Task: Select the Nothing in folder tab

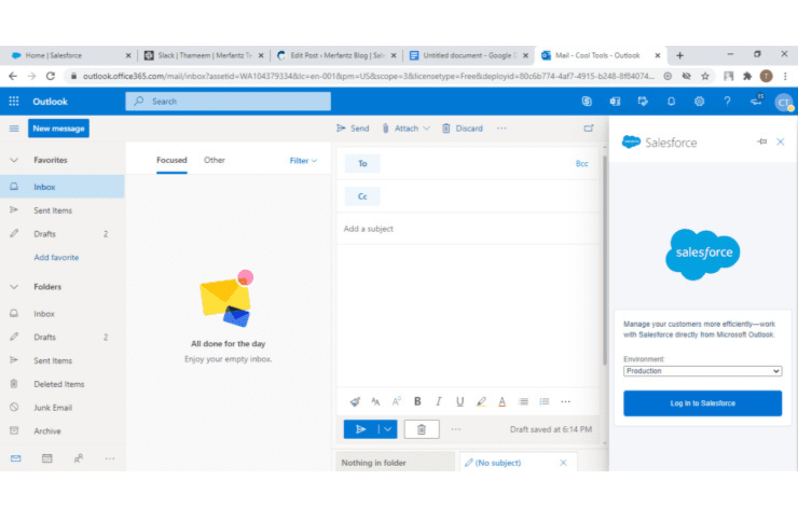Action: coord(395,462)
